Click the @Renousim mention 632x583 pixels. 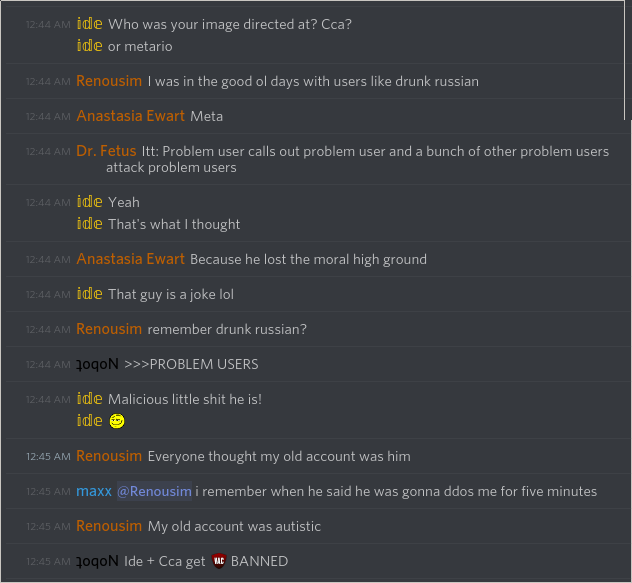[x=154, y=491]
